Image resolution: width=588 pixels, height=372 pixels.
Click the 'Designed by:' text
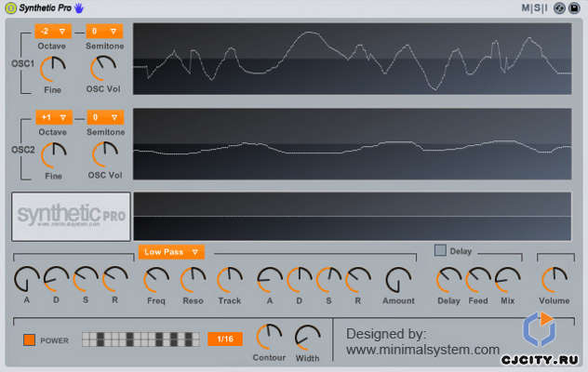(386, 334)
